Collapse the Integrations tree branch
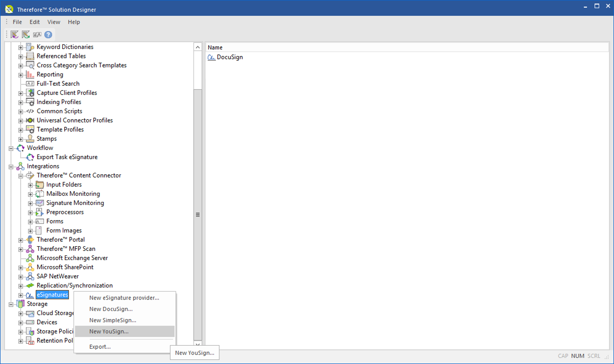Viewport: 614px width, 364px height. coord(11,166)
